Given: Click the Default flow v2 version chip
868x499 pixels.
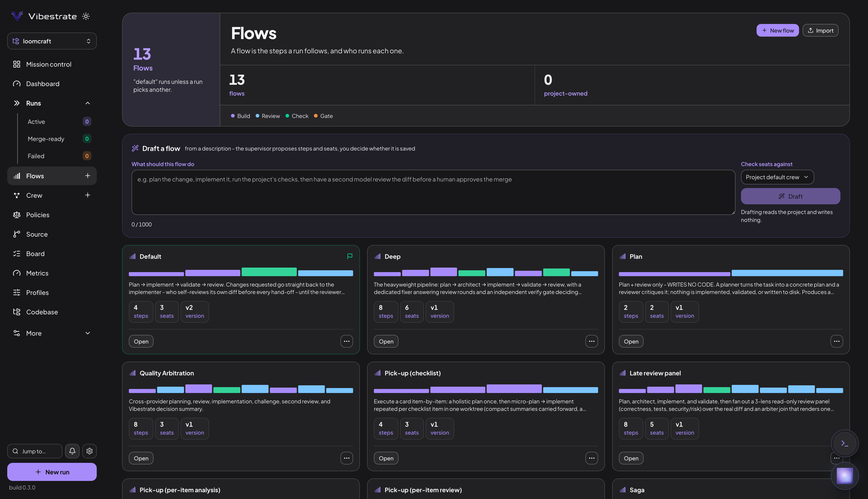Looking at the screenshot, I should [195, 311].
